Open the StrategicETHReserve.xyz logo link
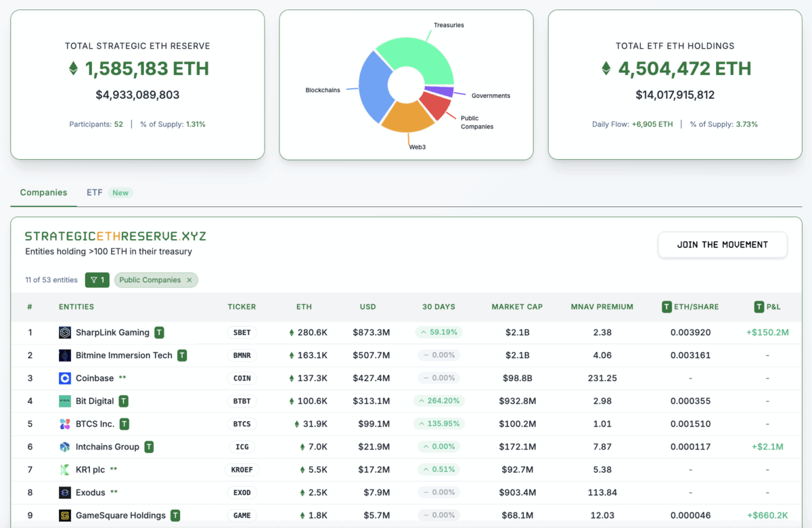Image resolution: width=812 pixels, height=528 pixels. 116,236
